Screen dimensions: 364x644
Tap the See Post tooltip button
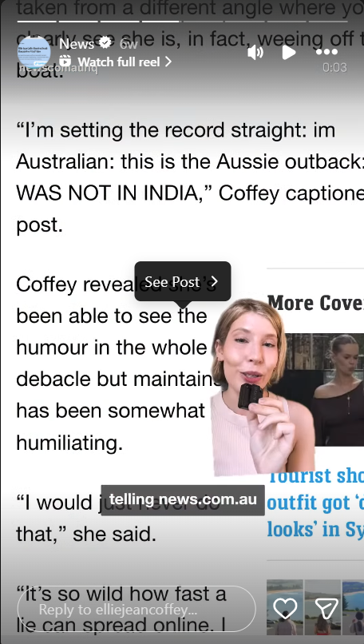point(183,282)
